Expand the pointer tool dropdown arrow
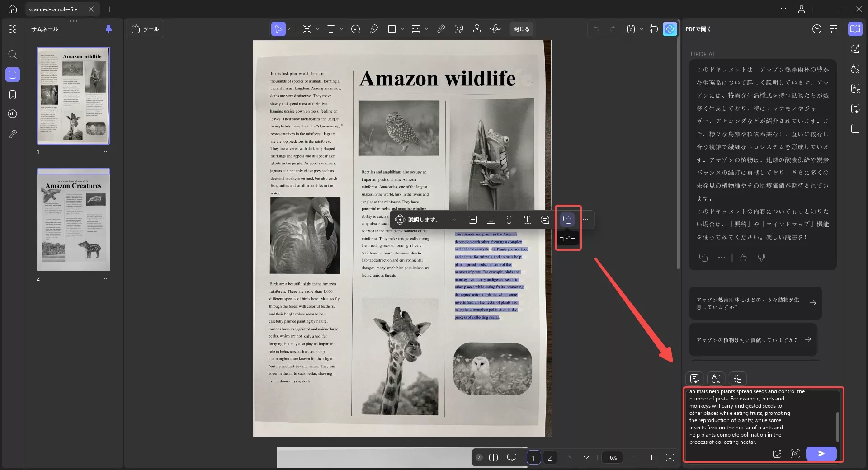 pos(289,29)
